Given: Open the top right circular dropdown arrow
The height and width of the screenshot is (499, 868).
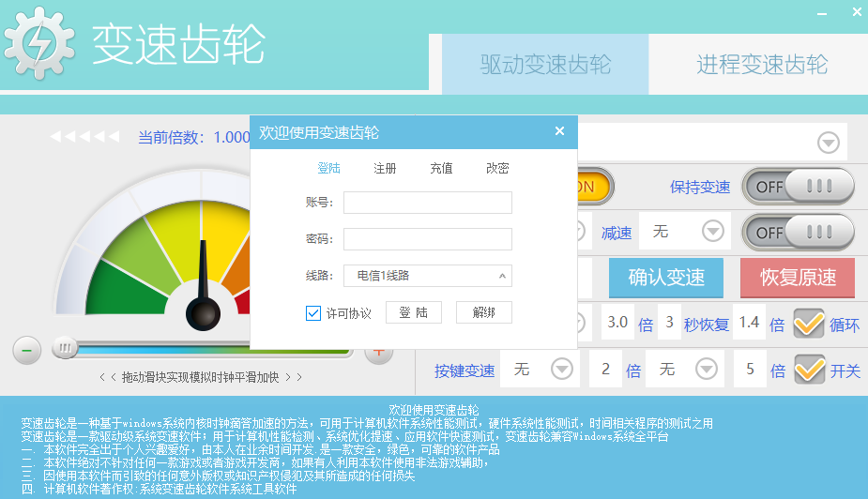Looking at the screenshot, I should [x=829, y=143].
